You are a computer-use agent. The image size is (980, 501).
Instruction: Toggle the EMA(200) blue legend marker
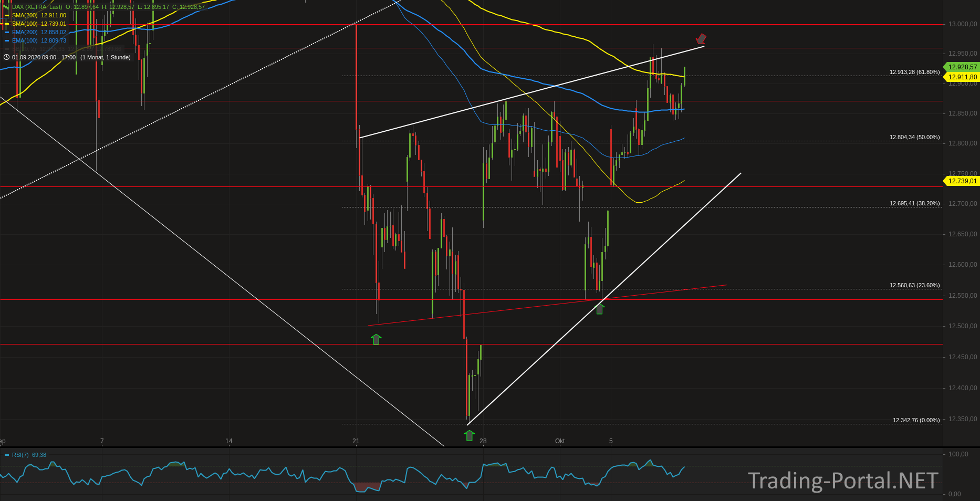pos(7,33)
